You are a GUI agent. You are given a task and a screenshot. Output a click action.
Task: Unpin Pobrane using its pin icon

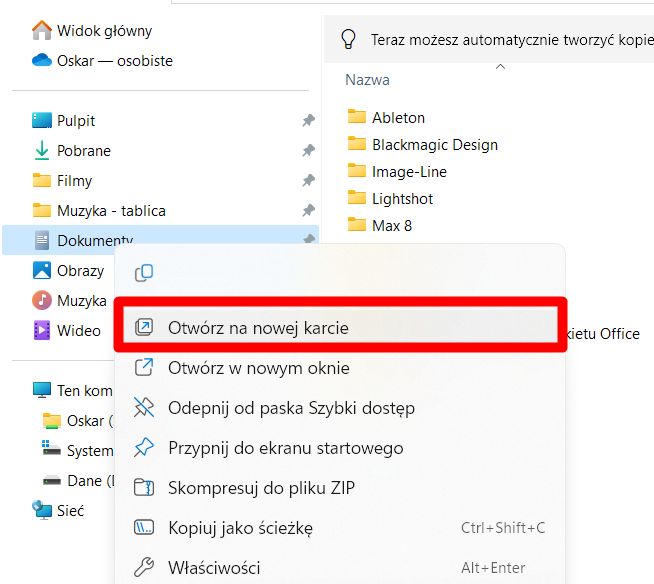tap(308, 151)
